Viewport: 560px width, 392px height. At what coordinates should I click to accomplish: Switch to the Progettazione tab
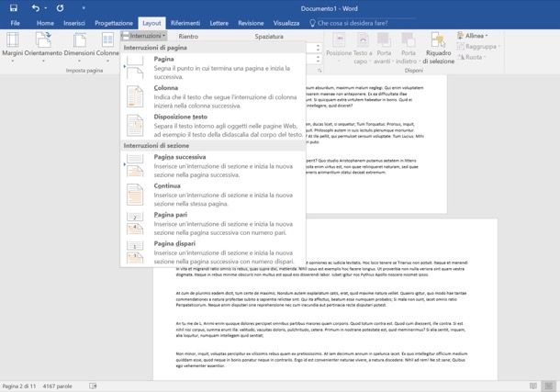click(114, 23)
